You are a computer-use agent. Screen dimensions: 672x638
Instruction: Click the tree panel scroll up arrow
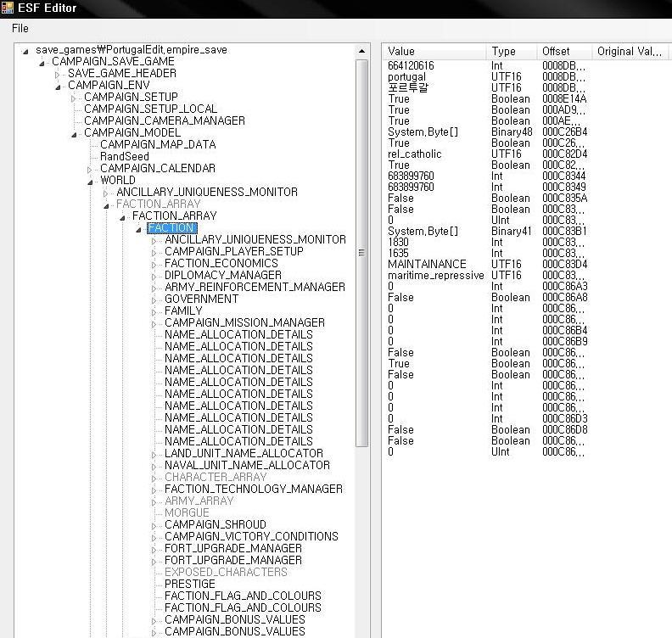coord(362,52)
